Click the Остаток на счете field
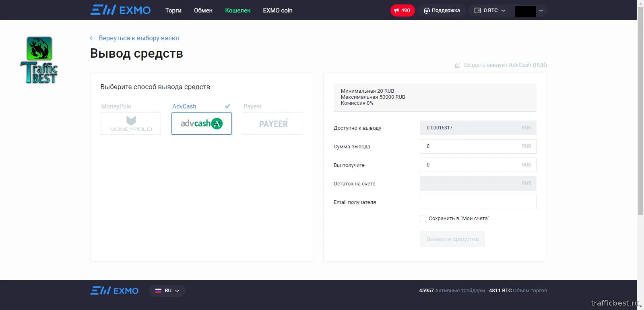 pyautogui.click(x=478, y=183)
